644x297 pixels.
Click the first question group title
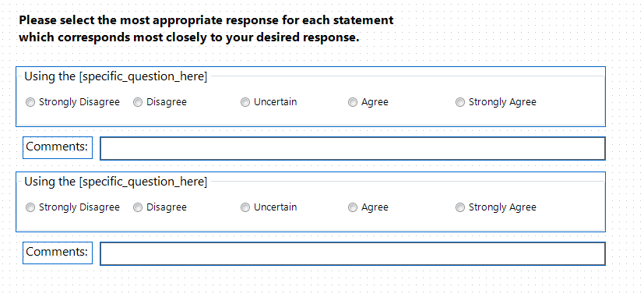click(x=116, y=76)
